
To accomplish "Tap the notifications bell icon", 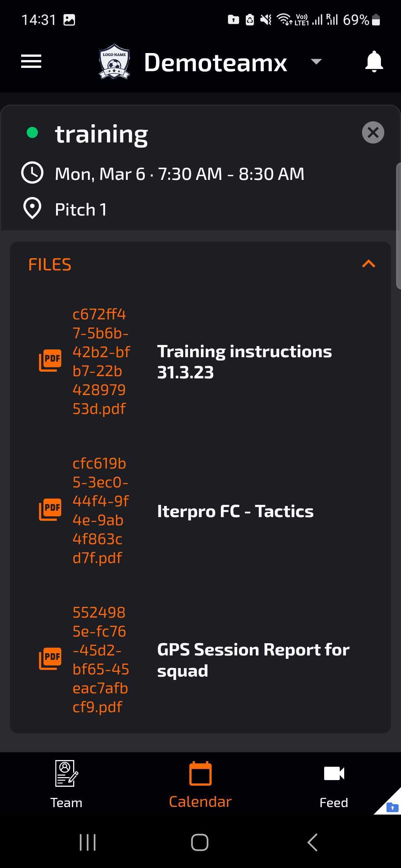I will click(x=374, y=62).
